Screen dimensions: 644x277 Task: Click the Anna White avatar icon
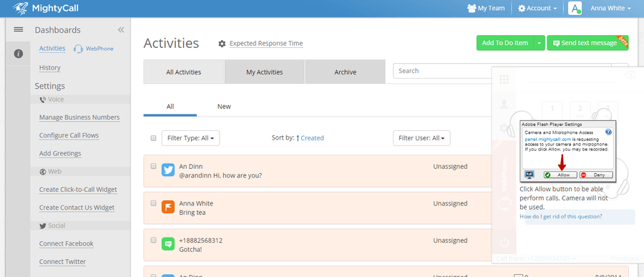575,8
